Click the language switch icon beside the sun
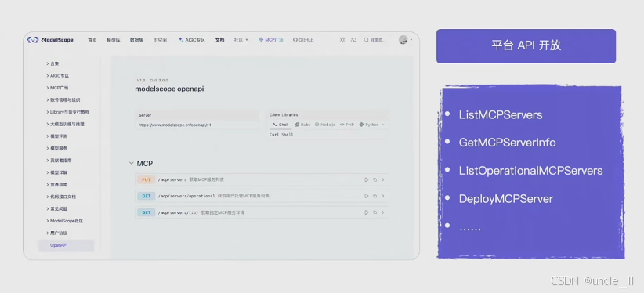 point(353,40)
